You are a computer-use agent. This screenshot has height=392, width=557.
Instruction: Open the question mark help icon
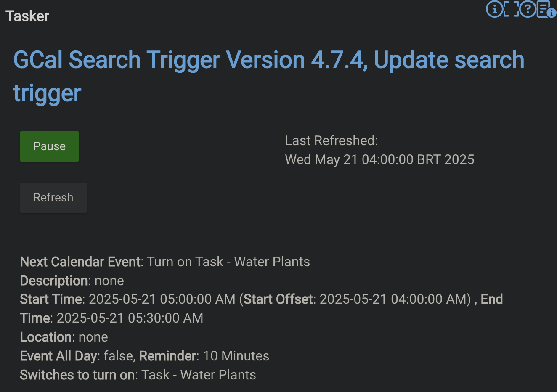tap(528, 9)
